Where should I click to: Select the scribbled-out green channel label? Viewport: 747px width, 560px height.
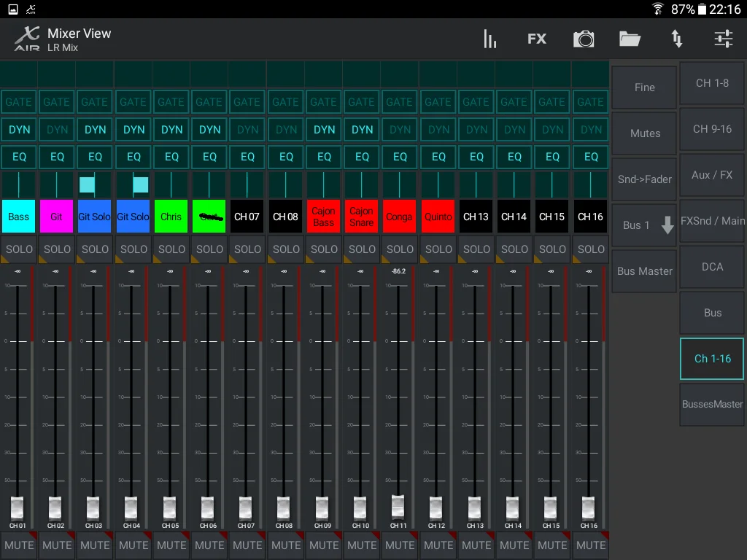point(209,217)
